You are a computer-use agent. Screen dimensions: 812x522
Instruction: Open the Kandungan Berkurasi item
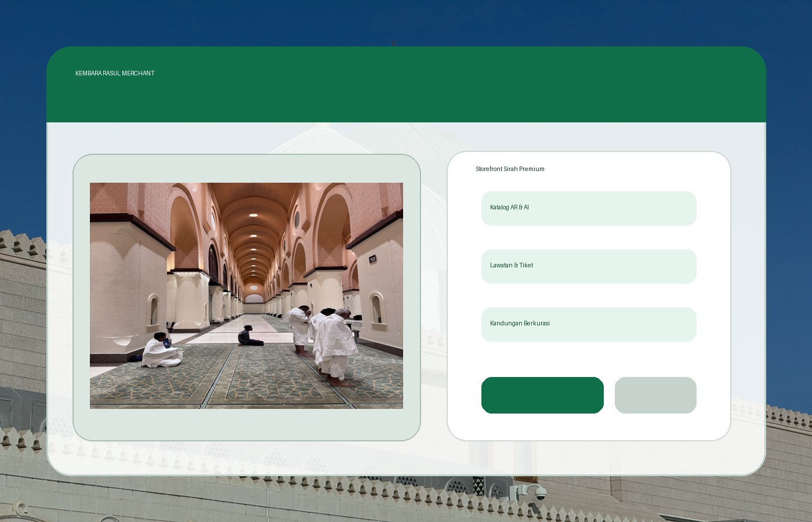589,324
